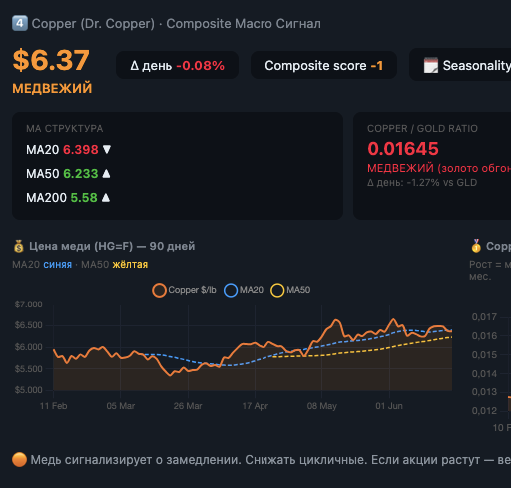Click the МА СТРУКТУРА card heading
Image resolution: width=511 pixels, height=488 pixels.
point(65,129)
